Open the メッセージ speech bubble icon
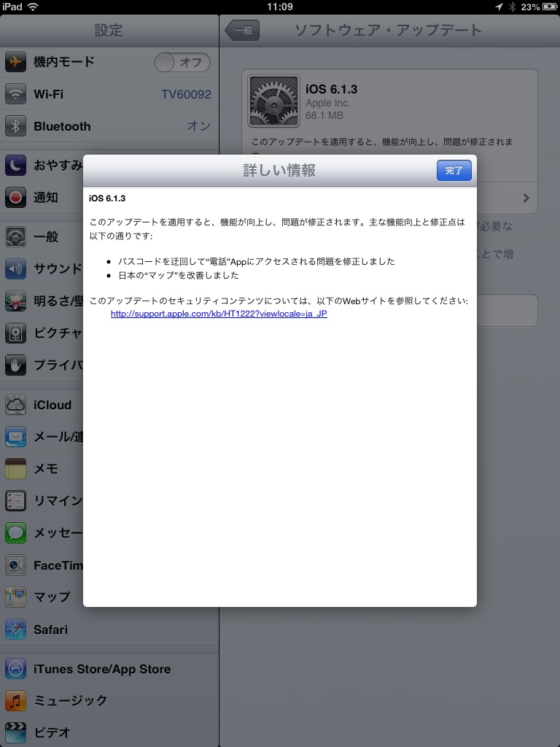This screenshot has width=560, height=747. [x=16, y=533]
